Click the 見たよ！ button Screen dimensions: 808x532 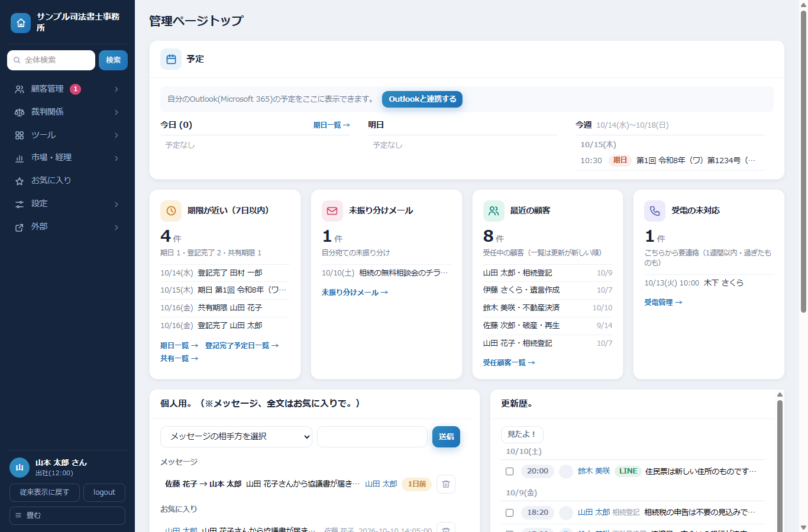522,434
